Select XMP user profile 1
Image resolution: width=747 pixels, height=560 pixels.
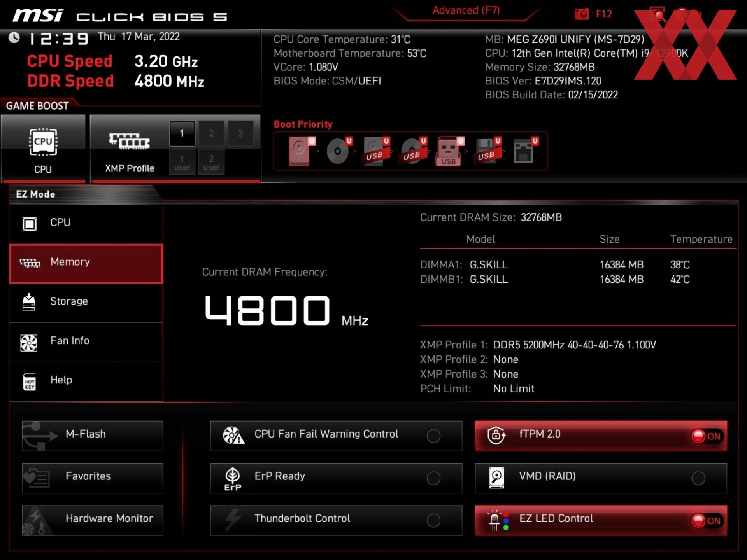tap(182, 162)
